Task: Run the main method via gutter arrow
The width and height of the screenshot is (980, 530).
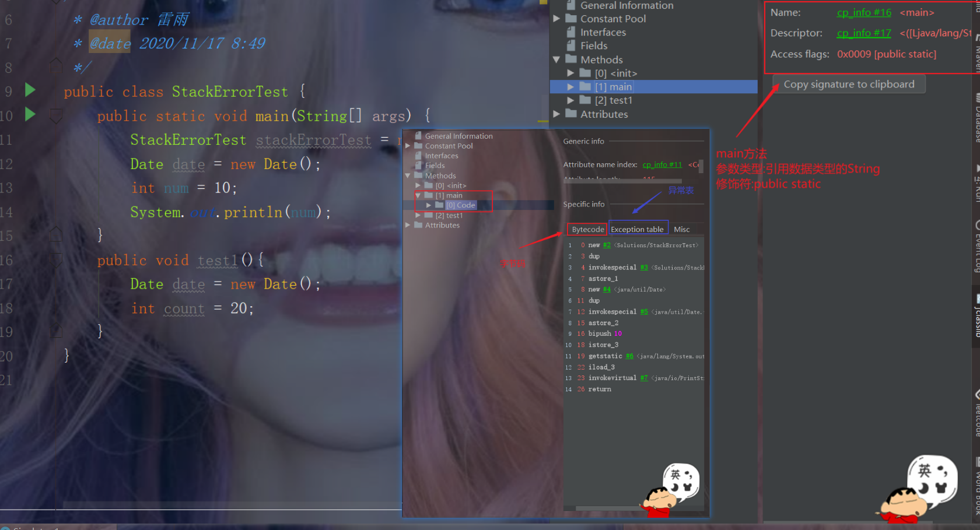Action: [30, 114]
